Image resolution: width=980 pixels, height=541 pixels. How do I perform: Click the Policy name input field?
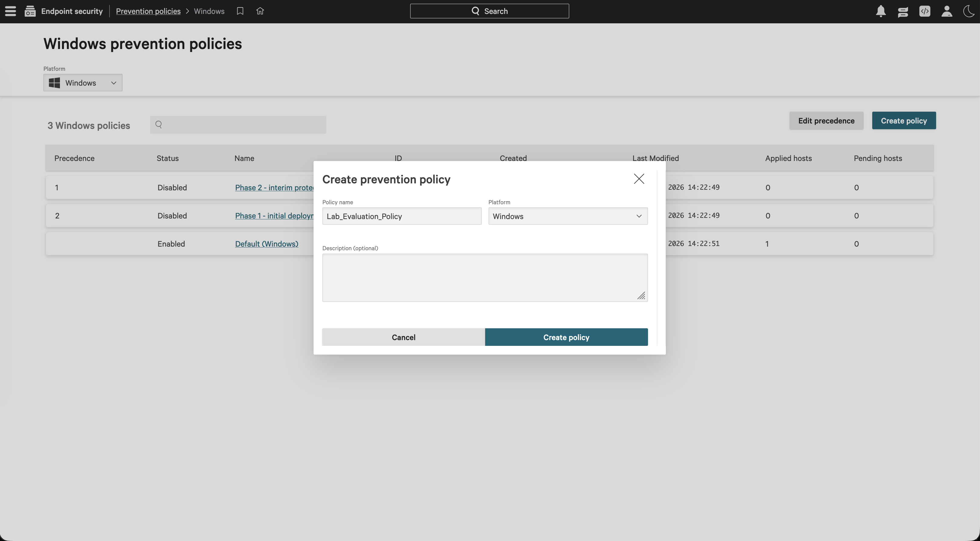pos(402,216)
